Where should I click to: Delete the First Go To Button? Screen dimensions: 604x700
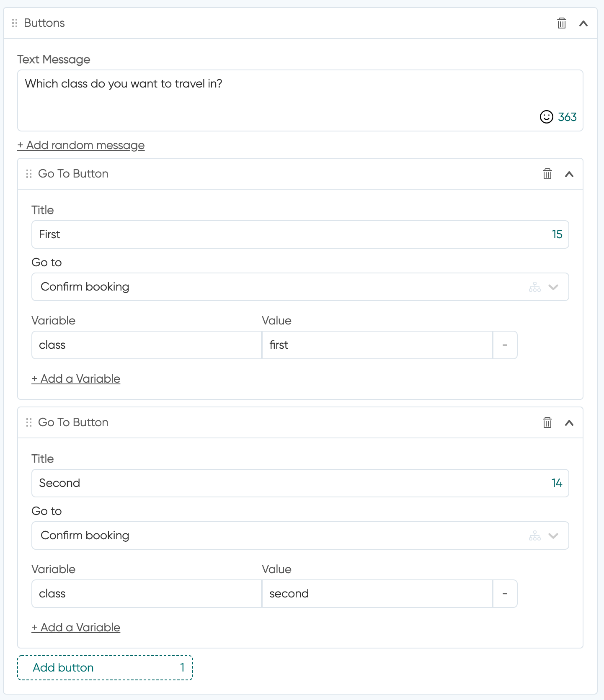547,174
